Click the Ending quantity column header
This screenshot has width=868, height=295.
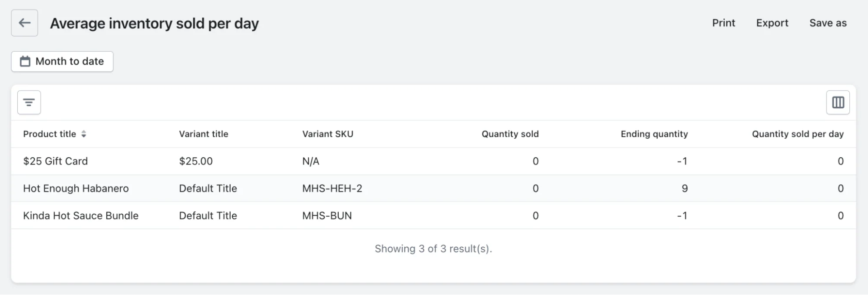click(654, 134)
